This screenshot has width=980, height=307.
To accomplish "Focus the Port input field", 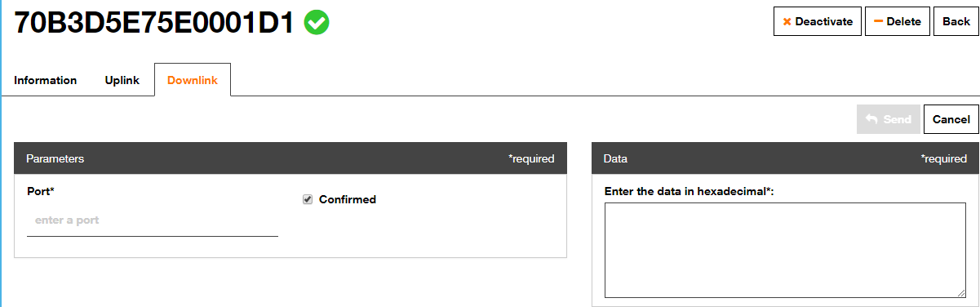I will pos(153,220).
